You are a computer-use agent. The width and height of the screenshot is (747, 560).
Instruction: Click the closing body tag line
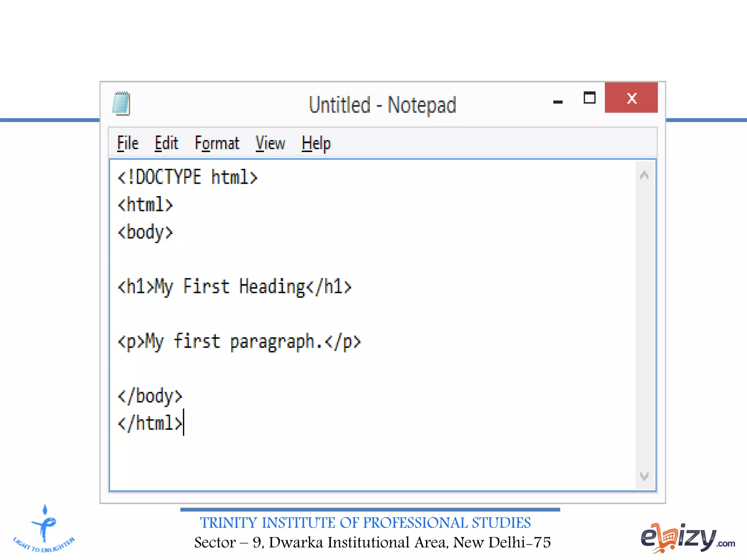pos(150,396)
